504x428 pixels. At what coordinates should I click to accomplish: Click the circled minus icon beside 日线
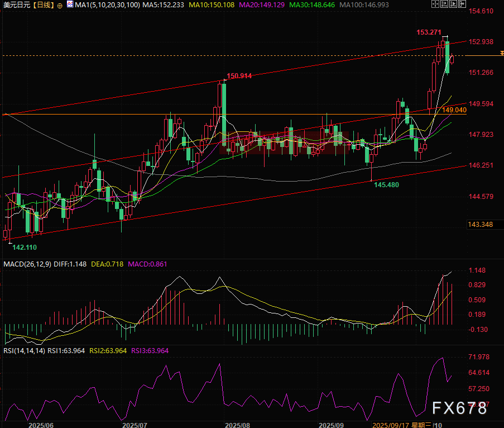coord(59,4)
